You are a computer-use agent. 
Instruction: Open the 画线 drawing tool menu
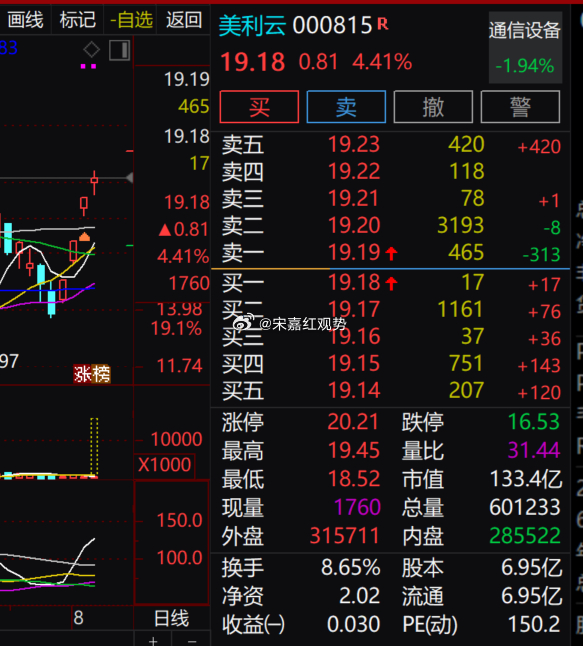click(x=25, y=19)
